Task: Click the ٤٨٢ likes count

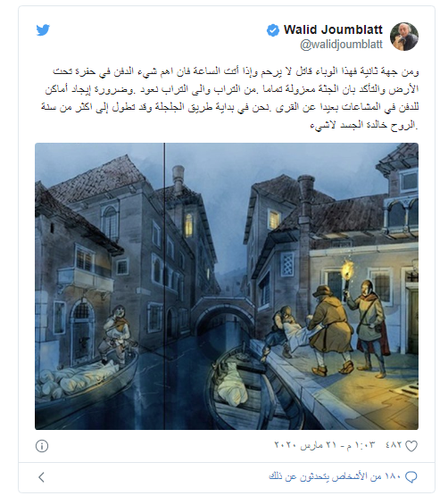Action: [x=394, y=445]
